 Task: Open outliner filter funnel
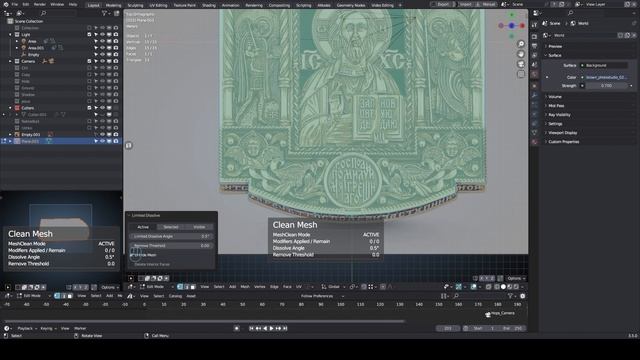(x=104, y=13)
